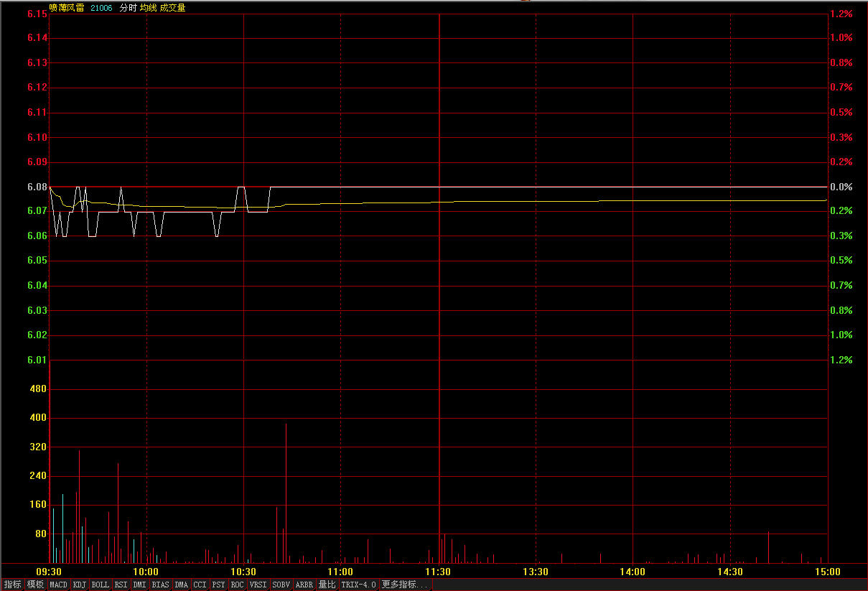The width and height of the screenshot is (868, 591).
Task: Open the 模板 template tab
Action: coord(35,585)
